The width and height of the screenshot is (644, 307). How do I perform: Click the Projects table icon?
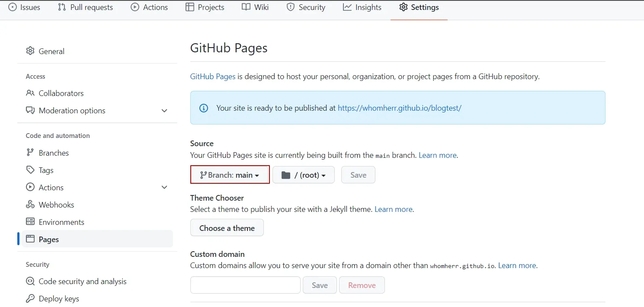[x=189, y=7]
